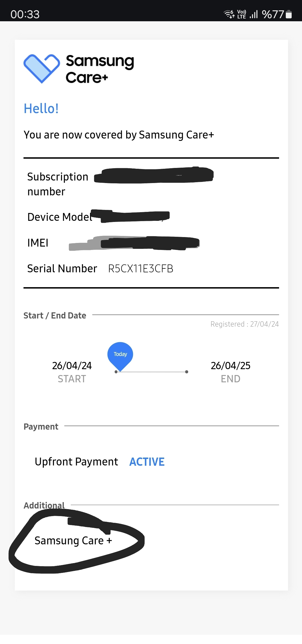Tap the battery icon in status bar
This screenshot has width=302, height=644.
pyautogui.click(x=289, y=14)
